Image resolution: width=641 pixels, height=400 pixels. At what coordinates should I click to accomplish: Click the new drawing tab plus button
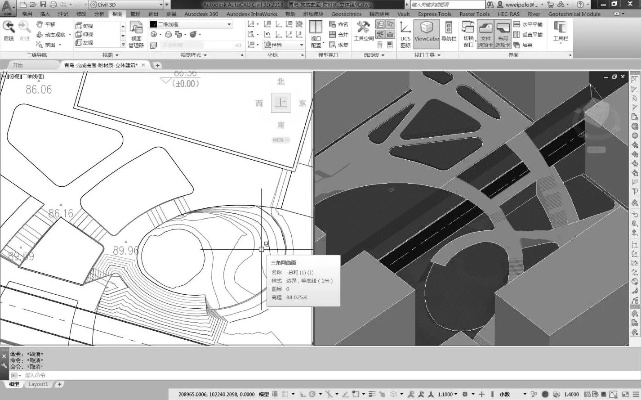click(x=145, y=65)
